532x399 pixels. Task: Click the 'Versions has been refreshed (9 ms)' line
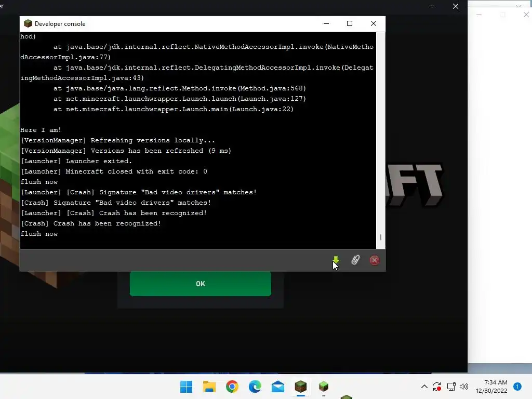tap(126, 151)
